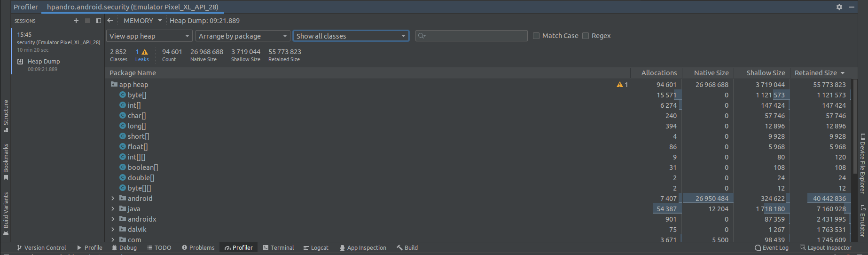Click the leaks warning icon in summary

[x=145, y=52]
